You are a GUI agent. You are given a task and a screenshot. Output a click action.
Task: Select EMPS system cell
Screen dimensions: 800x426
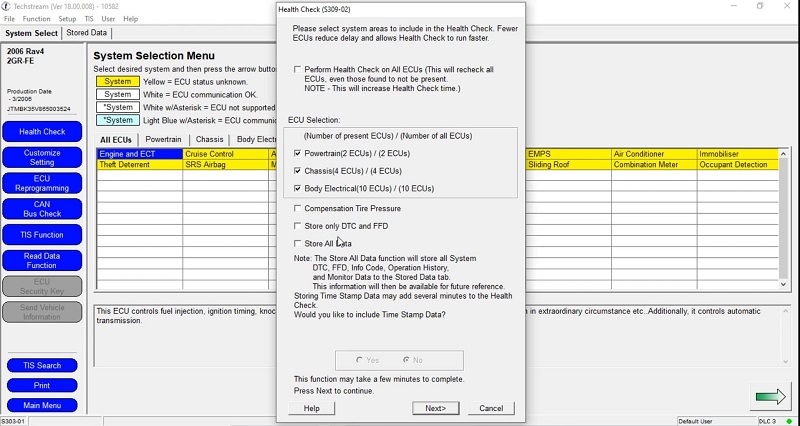point(568,154)
